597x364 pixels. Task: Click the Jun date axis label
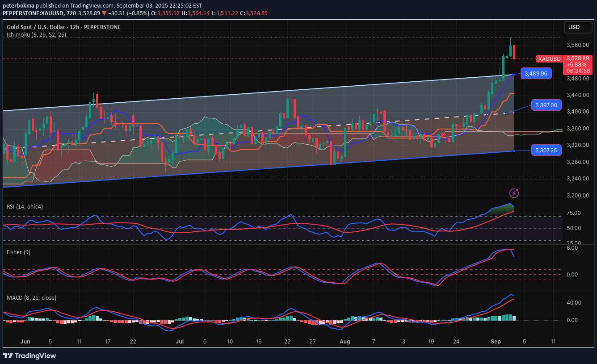(25, 341)
